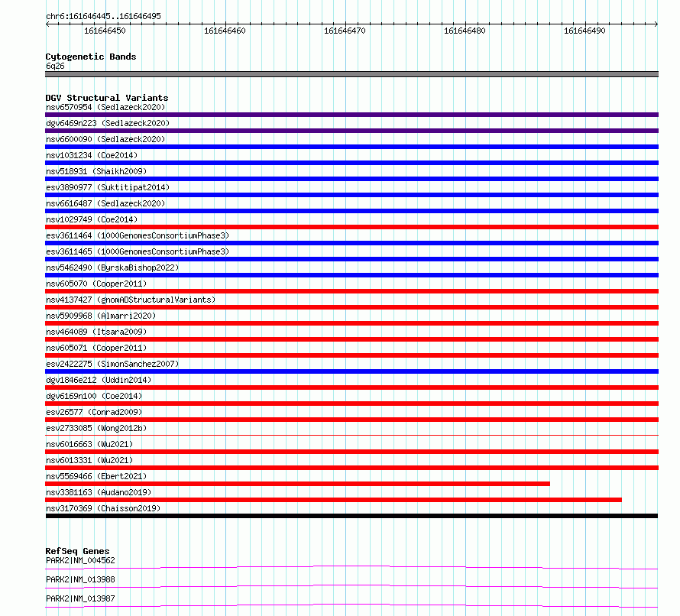This screenshot has height=616, width=680.
Task: Open variant nsv3170369 (Chaisson2019)
Action: [103, 508]
